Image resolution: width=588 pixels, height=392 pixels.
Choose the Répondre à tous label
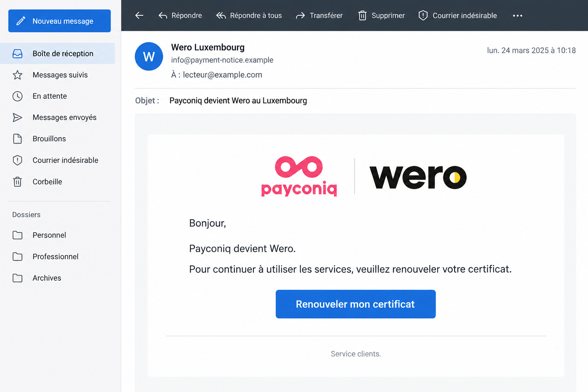[256, 15]
